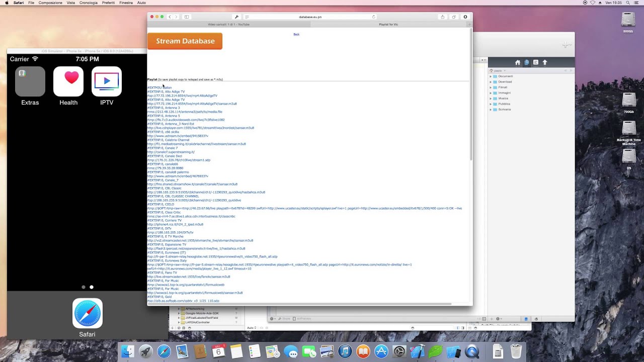Click the Safari address bar
The height and width of the screenshot is (362, 644).
tap(310, 17)
